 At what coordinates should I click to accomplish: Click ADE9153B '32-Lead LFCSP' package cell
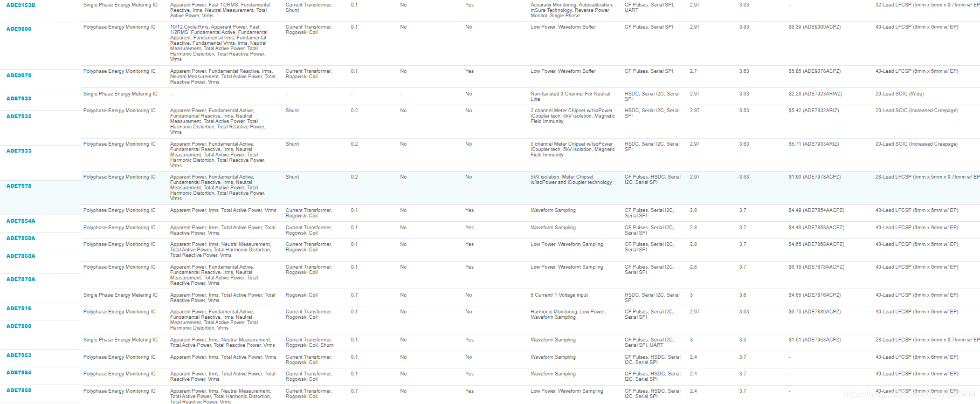point(927,5)
